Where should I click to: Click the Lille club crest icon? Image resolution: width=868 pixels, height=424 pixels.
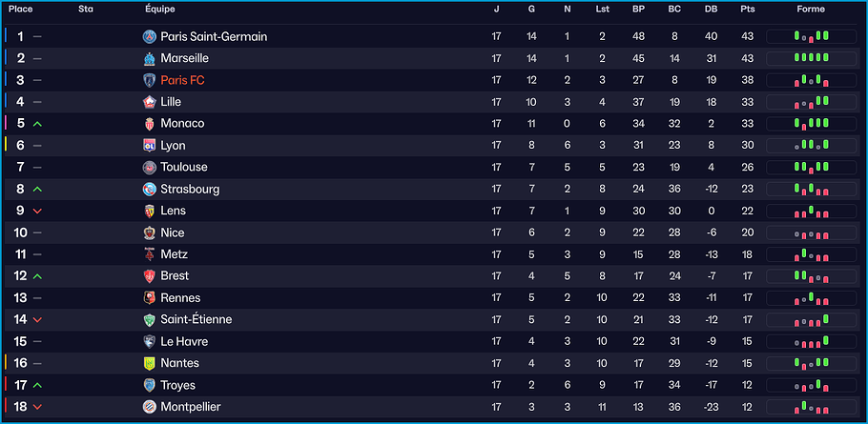(x=149, y=102)
